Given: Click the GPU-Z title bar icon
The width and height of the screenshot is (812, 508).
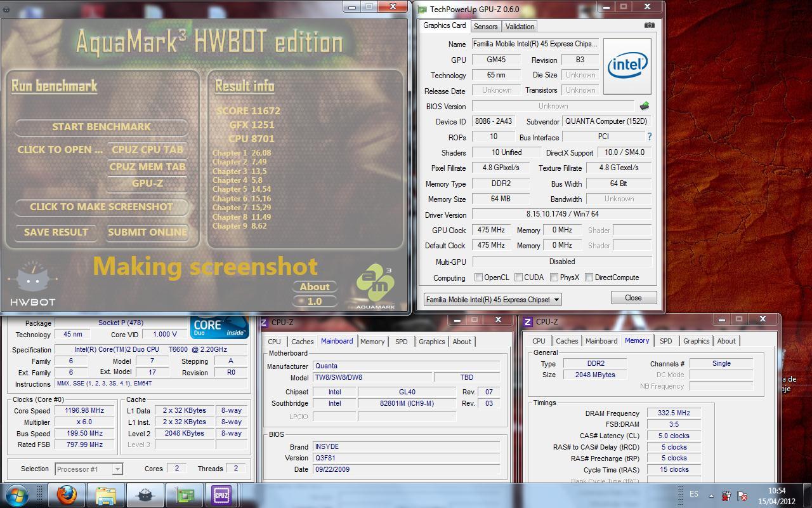Looking at the screenshot, I should 422,9.
